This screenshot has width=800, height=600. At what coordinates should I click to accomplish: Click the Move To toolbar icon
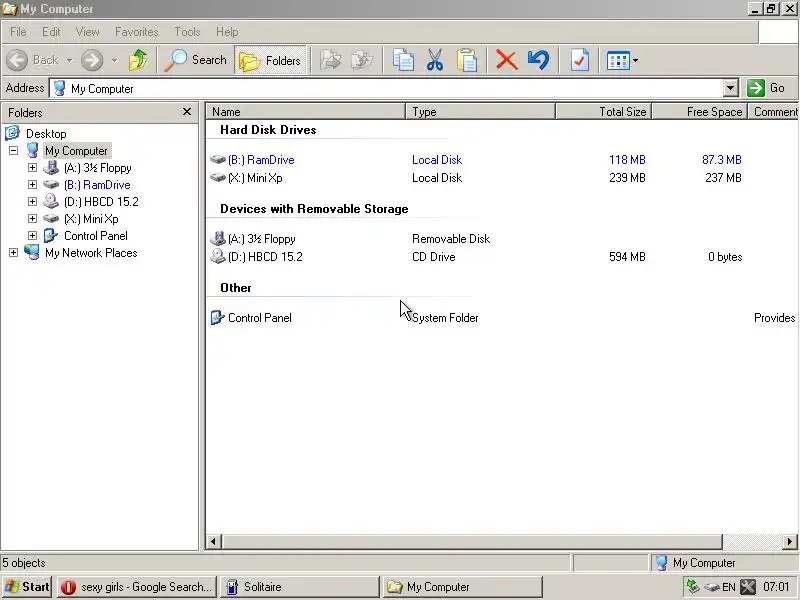click(331, 60)
